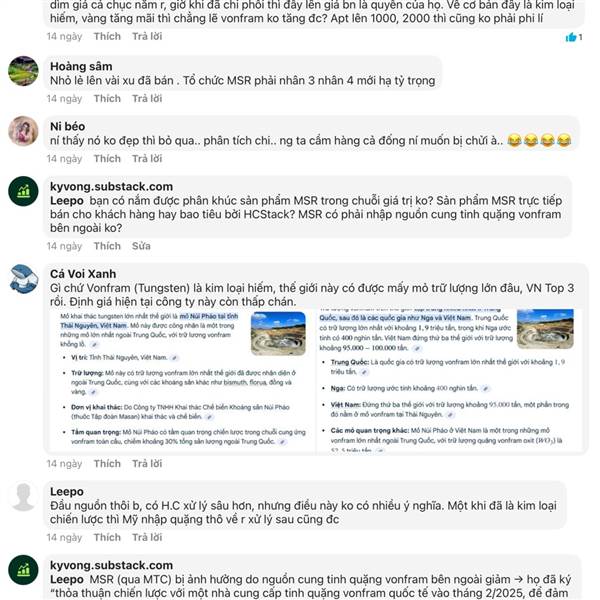Like Ni béo's comment via Thích
The height and width of the screenshot is (600, 600).
[x=107, y=158]
